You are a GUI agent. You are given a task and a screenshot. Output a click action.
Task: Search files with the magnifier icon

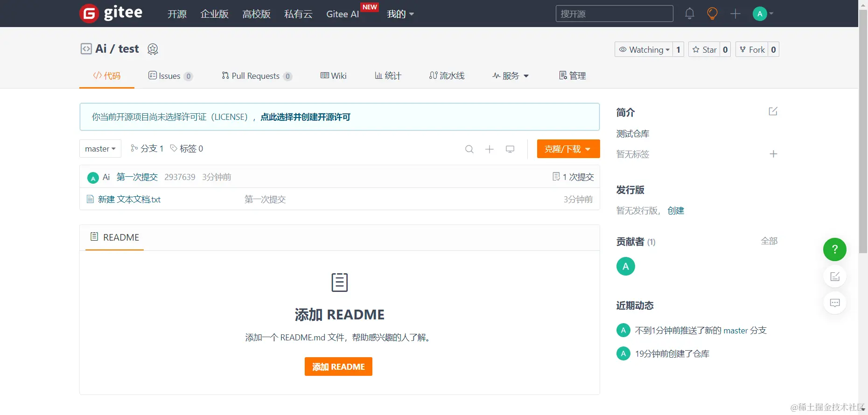point(469,149)
